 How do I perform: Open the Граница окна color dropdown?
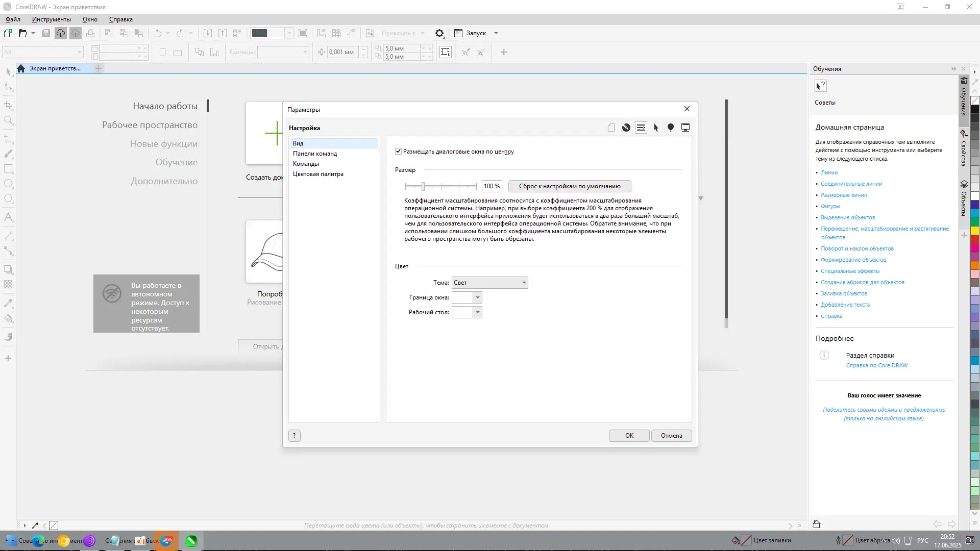[x=477, y=297]
